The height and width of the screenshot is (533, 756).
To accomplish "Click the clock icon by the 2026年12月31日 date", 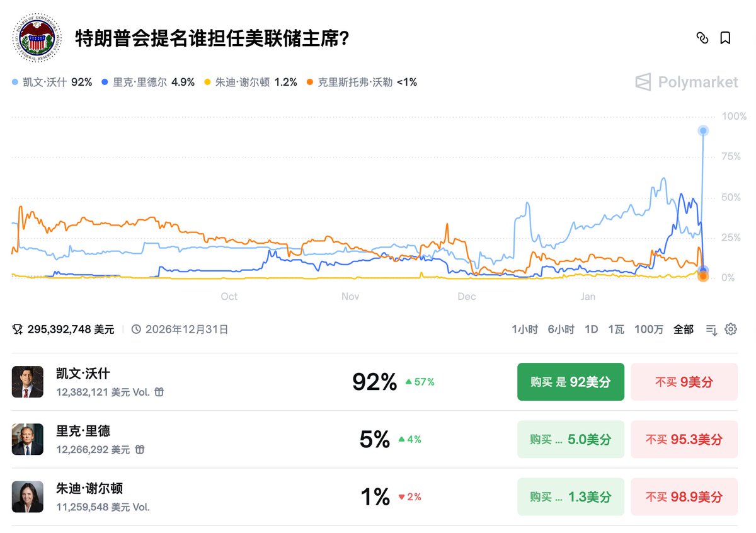I will click(x=136, y=329).
